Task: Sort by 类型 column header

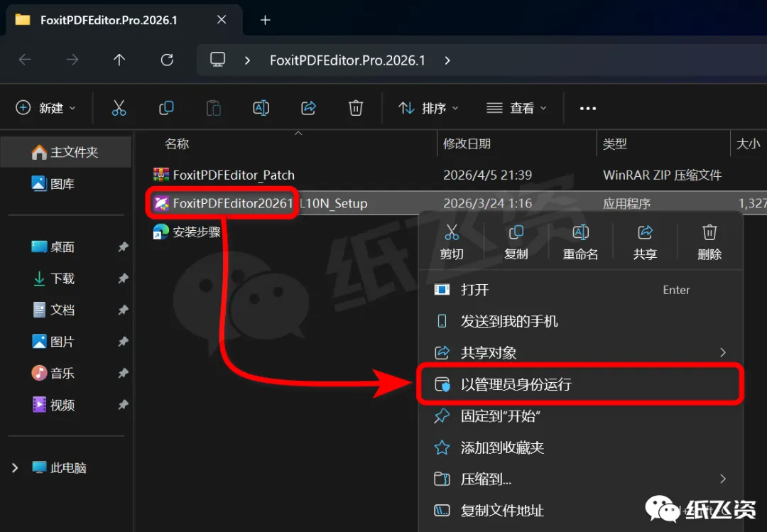Action: click(x=614, y=144)
